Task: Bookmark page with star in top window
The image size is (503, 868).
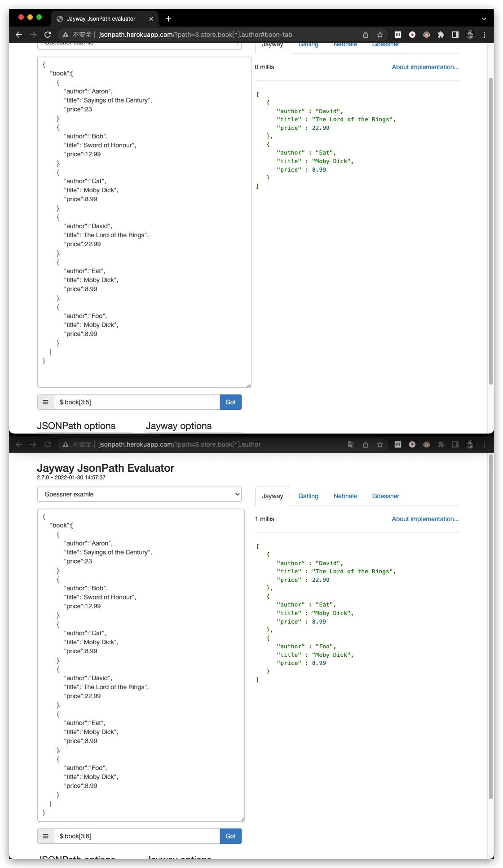Action: 380,35
